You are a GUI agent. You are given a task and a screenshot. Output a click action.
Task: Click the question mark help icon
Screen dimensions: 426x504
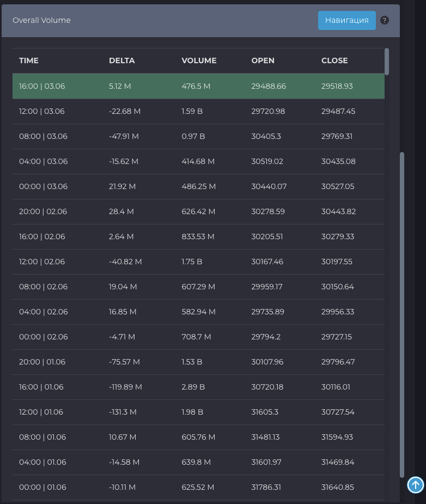click(385, 20)
